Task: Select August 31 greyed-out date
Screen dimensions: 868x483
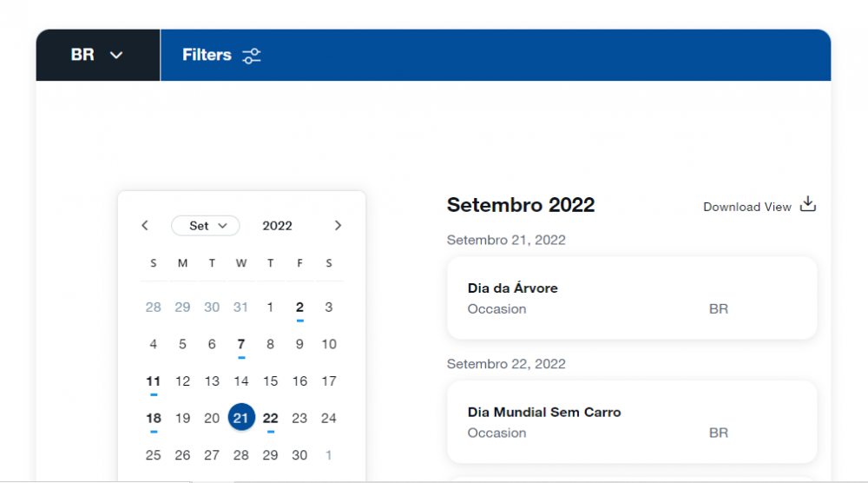Action: 241,307
